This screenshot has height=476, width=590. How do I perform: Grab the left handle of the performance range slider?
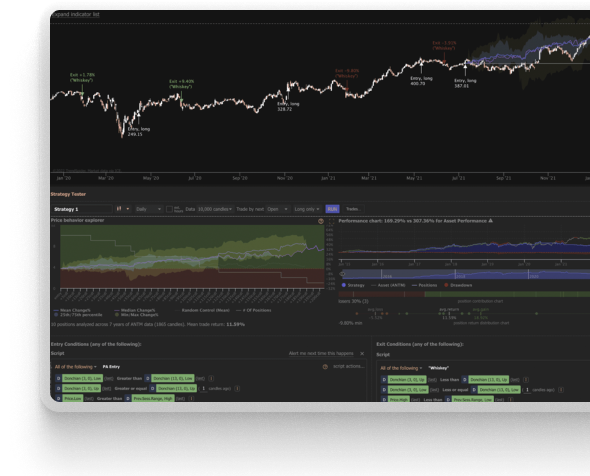pyautogui.click(x=342, y=274)
